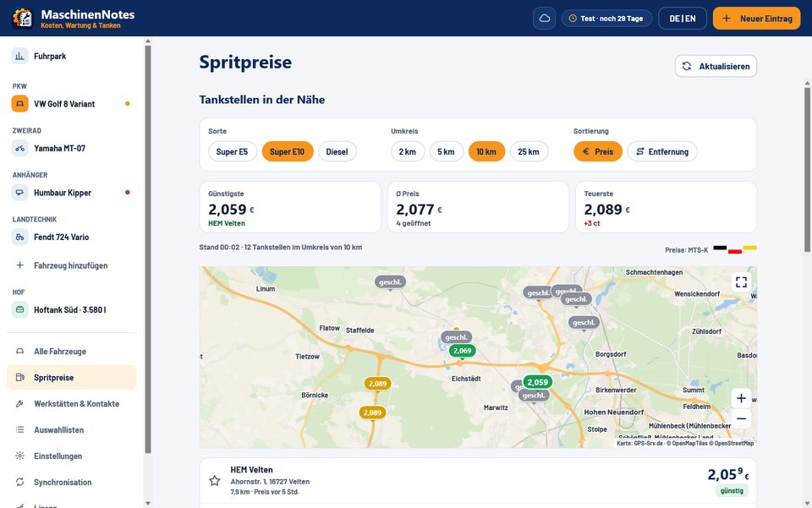812x508 pixels.
Task: Click the plus icon for Fahrzeug hinzufügen
Action: pyautogui.click(x=19, y=265)
